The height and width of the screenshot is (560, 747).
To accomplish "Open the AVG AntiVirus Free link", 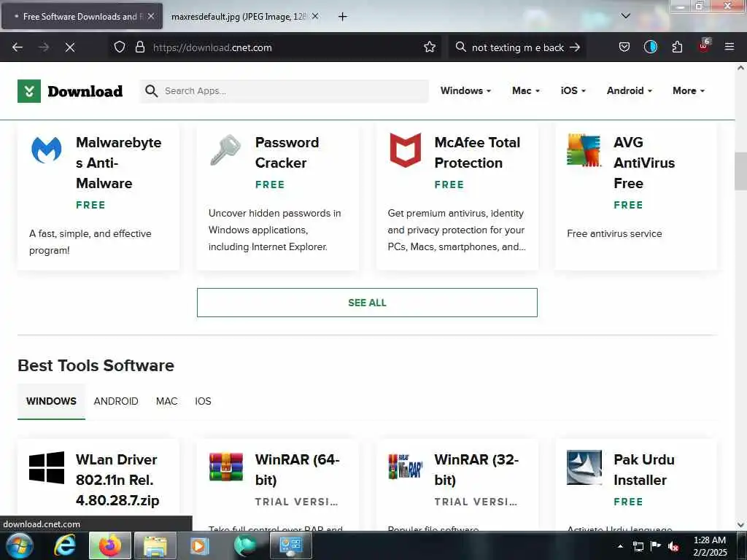I will coord(643,163).
